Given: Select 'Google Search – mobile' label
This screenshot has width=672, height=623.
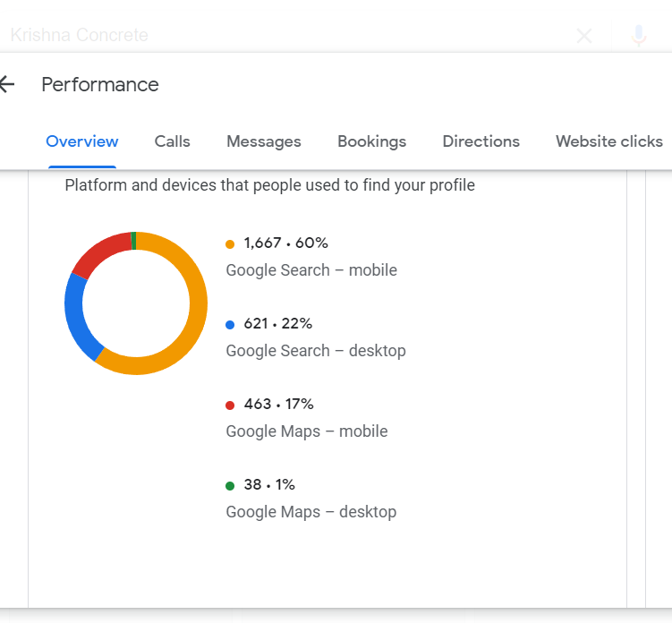Looking at the screenshot, I should click(x=311, y=270).
